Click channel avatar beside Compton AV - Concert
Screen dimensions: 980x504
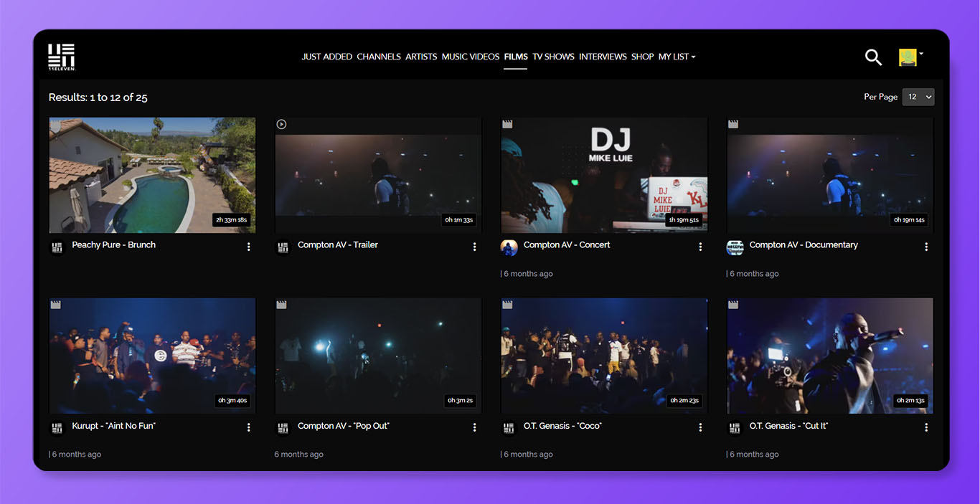[509, 247]
